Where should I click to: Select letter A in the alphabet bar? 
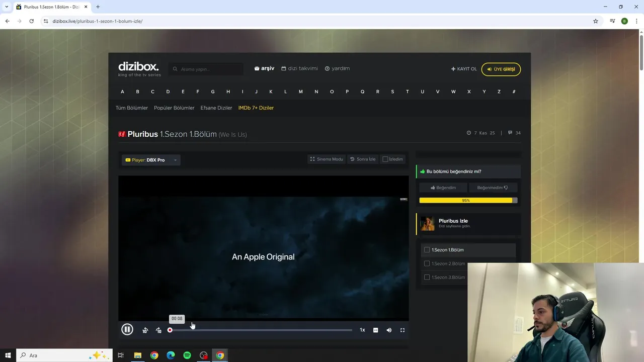[122, 92]
